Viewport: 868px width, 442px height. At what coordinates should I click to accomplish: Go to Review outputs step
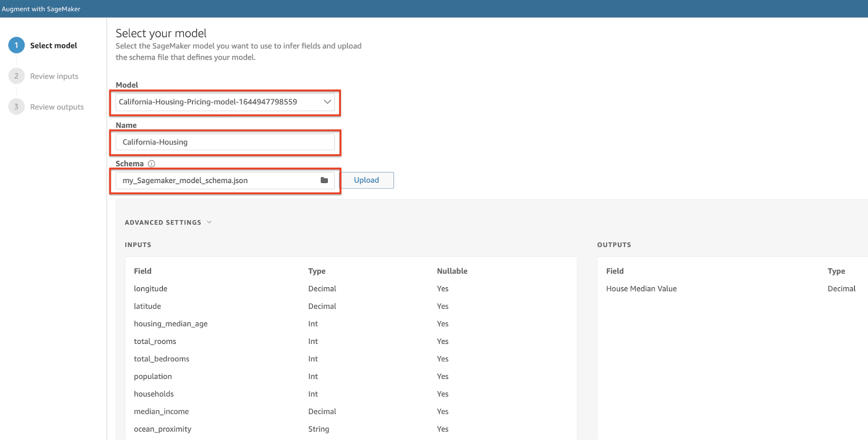[x=57, y=107]
